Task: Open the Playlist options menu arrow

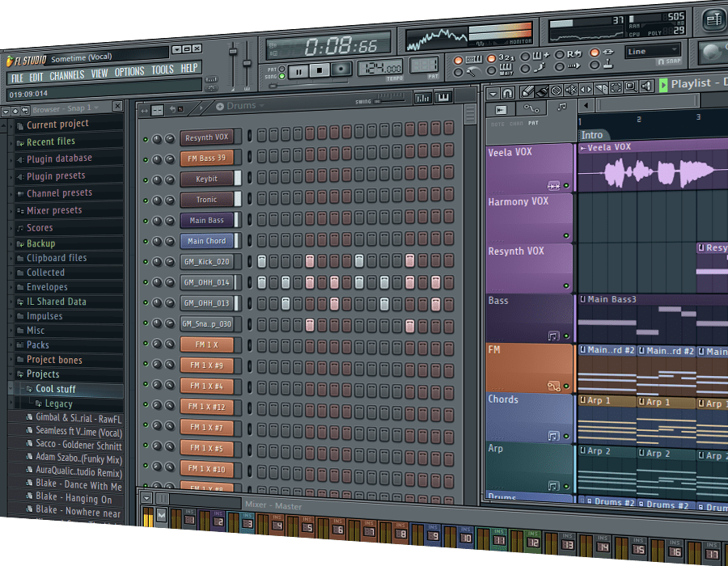Action: tap(493, 94)
